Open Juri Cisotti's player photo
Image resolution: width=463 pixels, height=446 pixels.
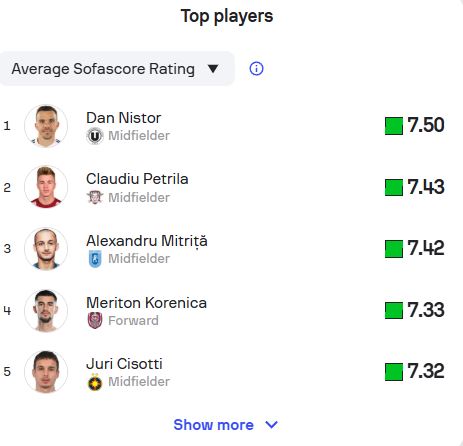[x=46, y=372]
